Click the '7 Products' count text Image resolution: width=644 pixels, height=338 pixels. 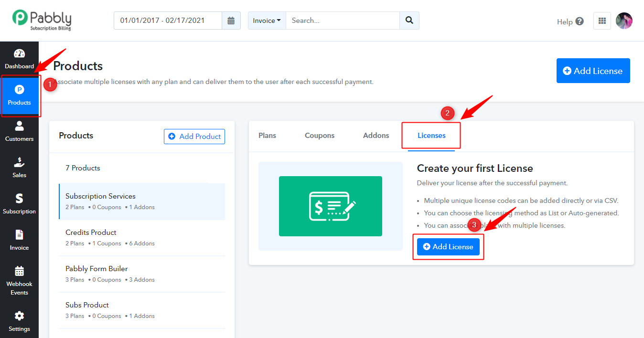[x=83, y=168]
